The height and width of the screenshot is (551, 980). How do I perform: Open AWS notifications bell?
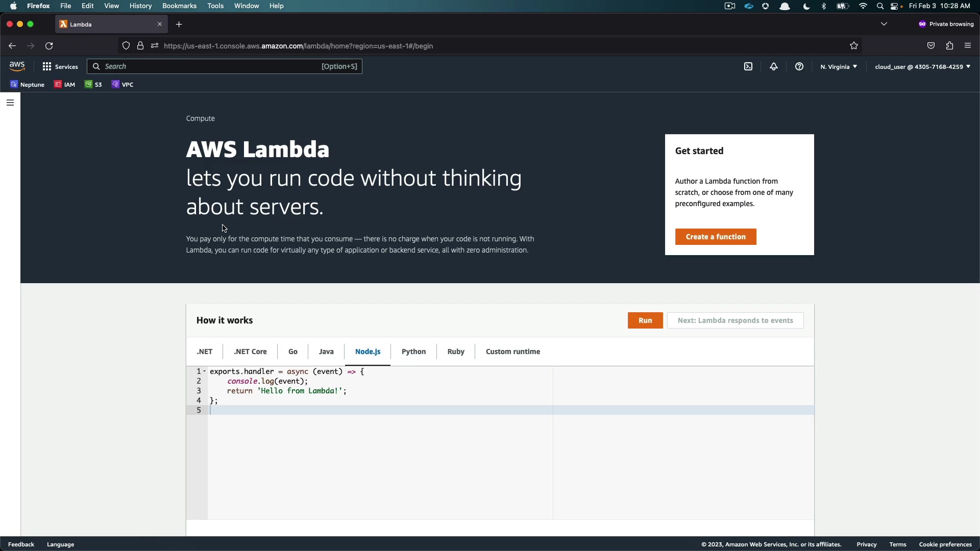click(774, 67)
